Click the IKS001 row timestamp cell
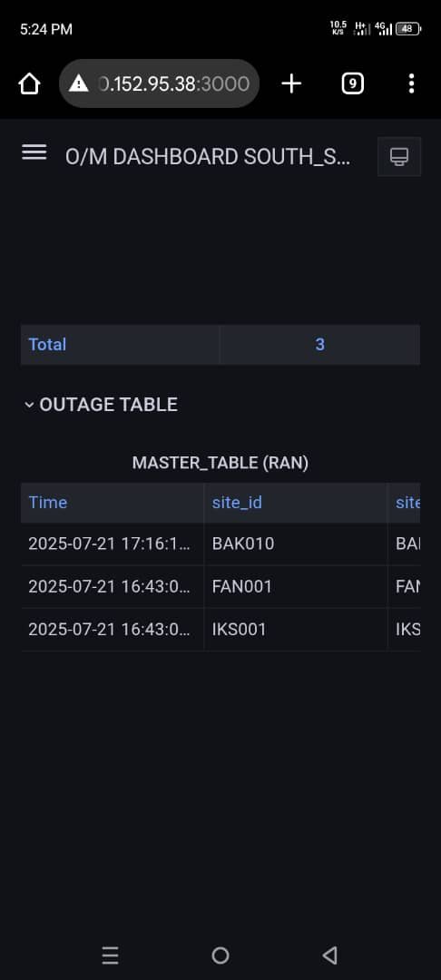 click(113, 630)
